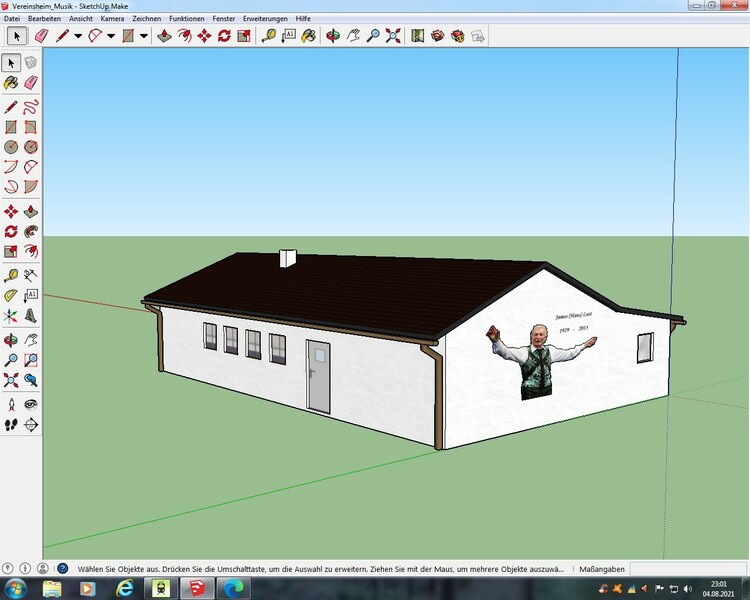Screen dimensions: 750x600
Task: Select the grey door on the building
Action: pos(318,377)
